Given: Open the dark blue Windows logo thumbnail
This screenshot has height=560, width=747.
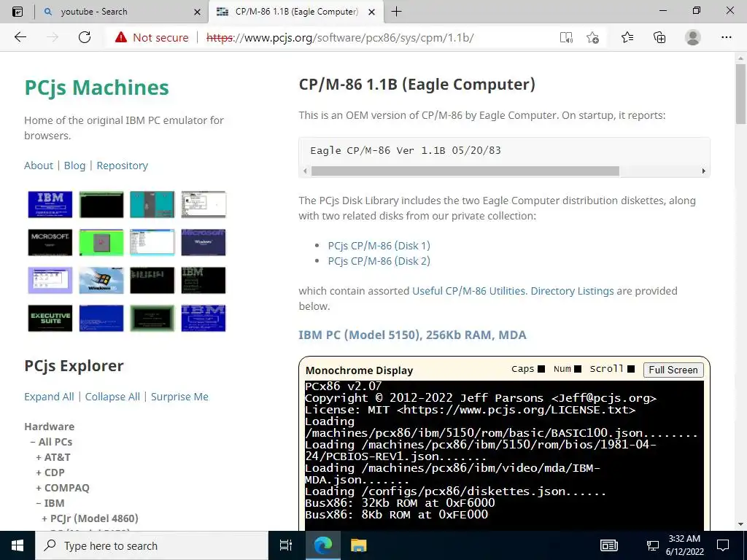Looking at the screenshot, I should (204, 242).
